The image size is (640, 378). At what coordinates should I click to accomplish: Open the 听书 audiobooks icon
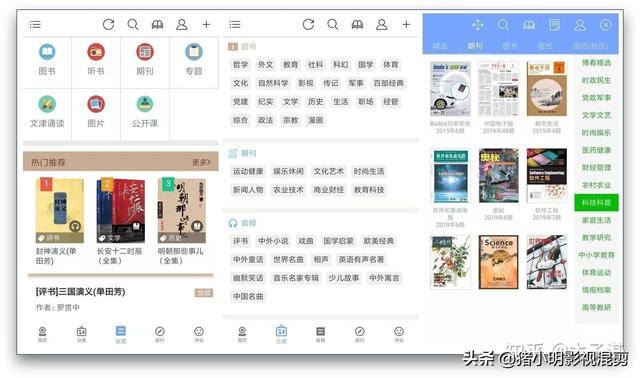tap(96, 52)
